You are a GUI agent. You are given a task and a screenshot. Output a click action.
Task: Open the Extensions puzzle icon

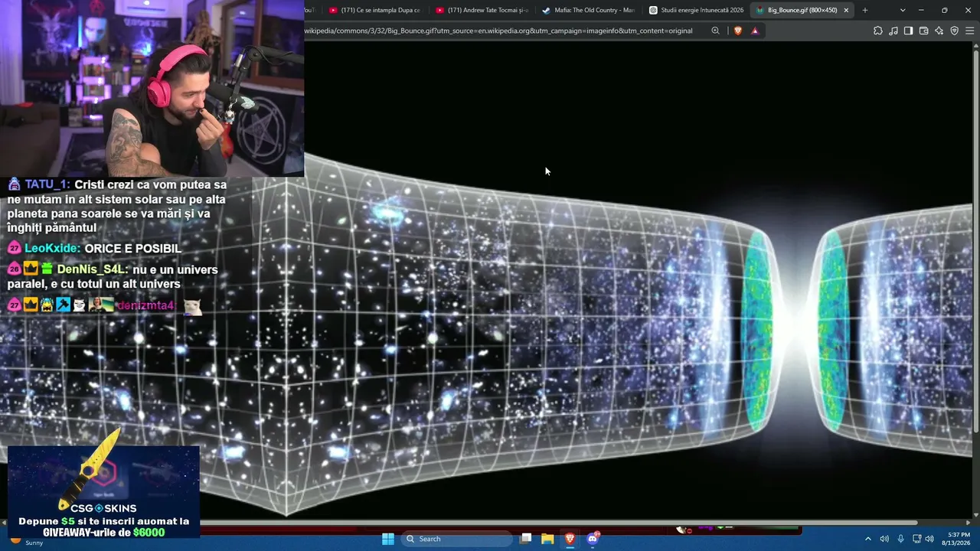[x=878, y=31]
